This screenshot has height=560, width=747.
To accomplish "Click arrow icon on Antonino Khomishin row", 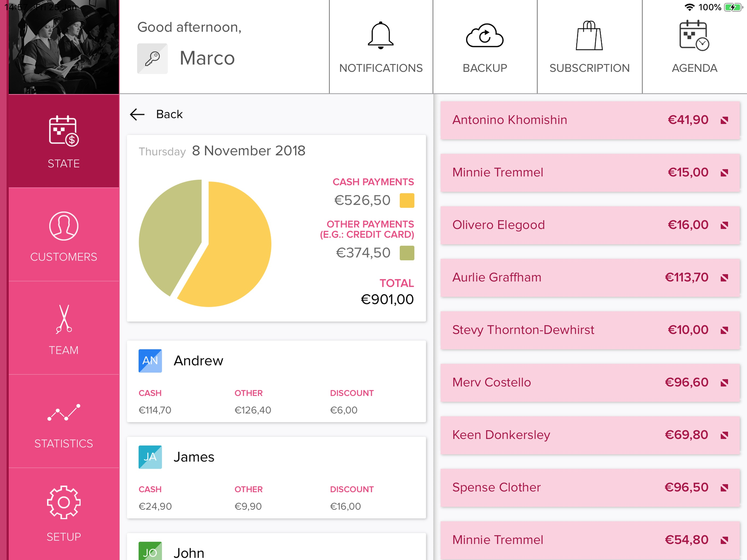I will point(724,121).
